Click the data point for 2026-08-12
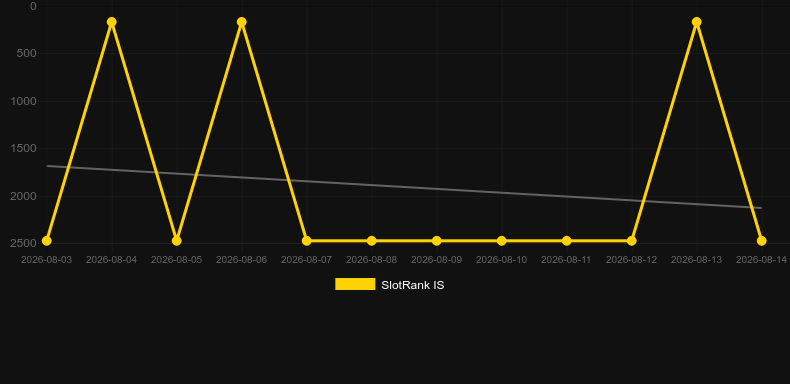 pyautogui.click(x=631, y=241)
